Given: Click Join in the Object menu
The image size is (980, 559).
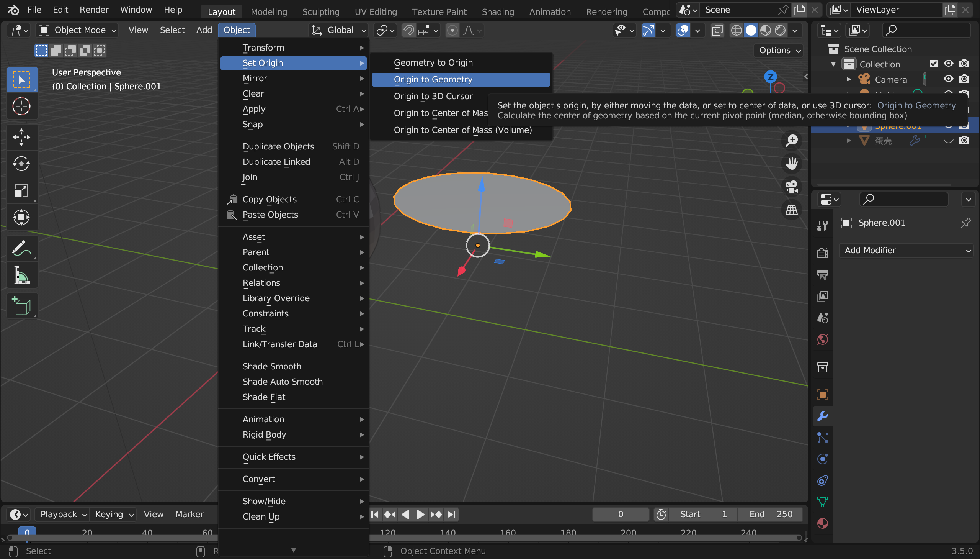Looking at the screenshot, I should [293, 177].
